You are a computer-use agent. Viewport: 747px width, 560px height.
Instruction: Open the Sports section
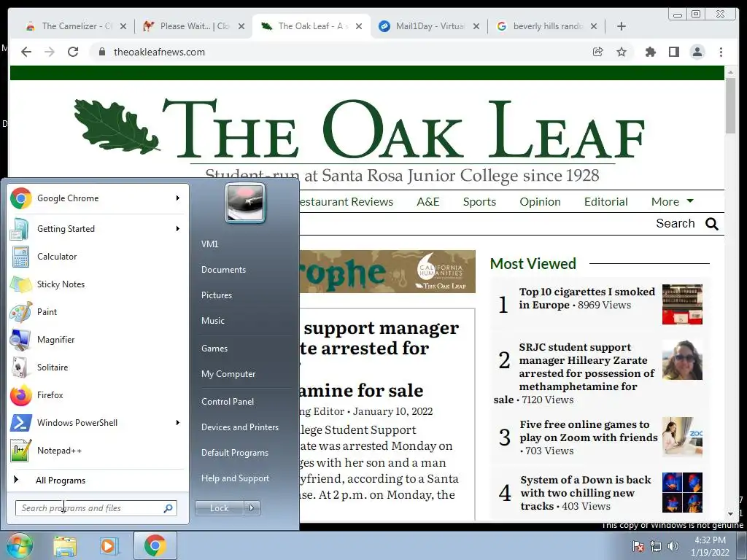pyautogui.click(x=479, y=201)
